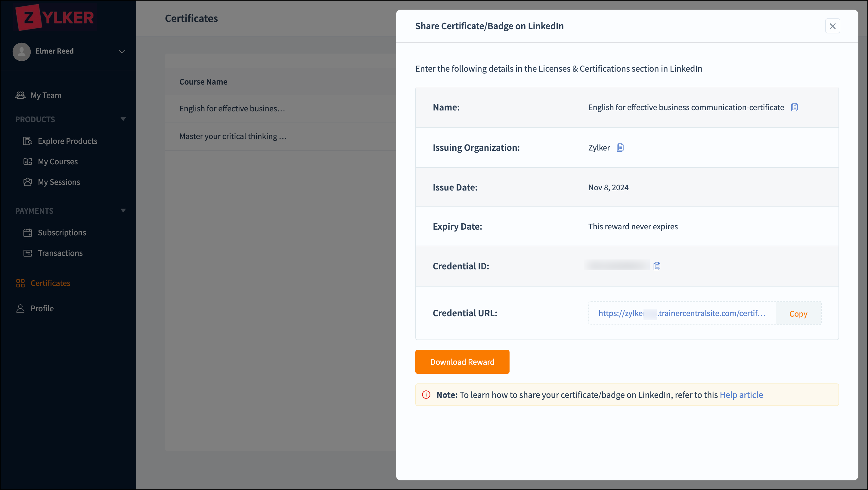The height and width of the screenshot is (490, 868).
Task: Copy the certificate name with its copy icon
Action: [x=794, y=107]
